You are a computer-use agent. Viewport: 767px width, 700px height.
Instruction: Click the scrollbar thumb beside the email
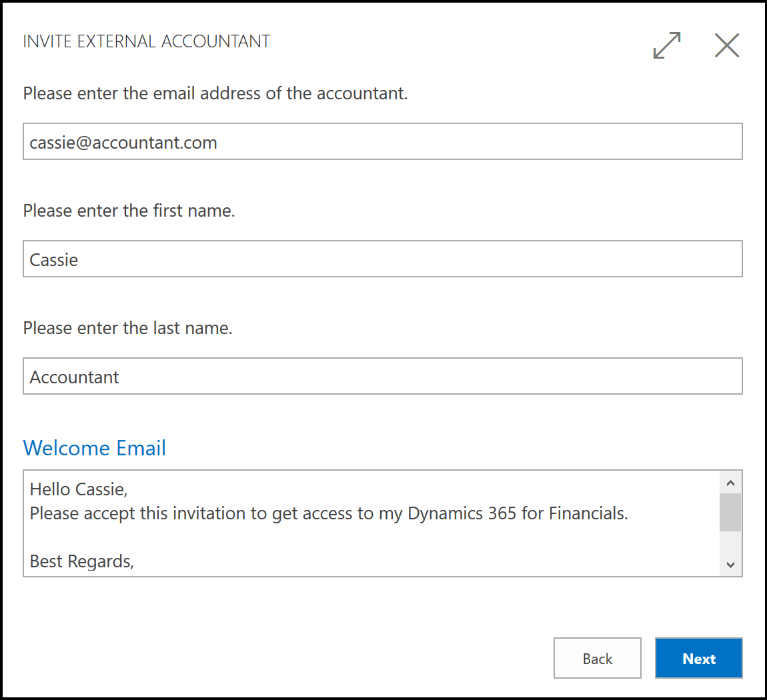coord(730,513)
